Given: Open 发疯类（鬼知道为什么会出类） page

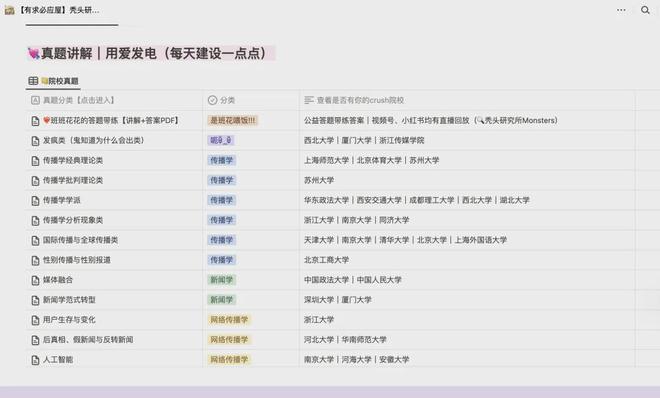Looking at the screenshot, I should pyautogui.click(x=93, y=140).
